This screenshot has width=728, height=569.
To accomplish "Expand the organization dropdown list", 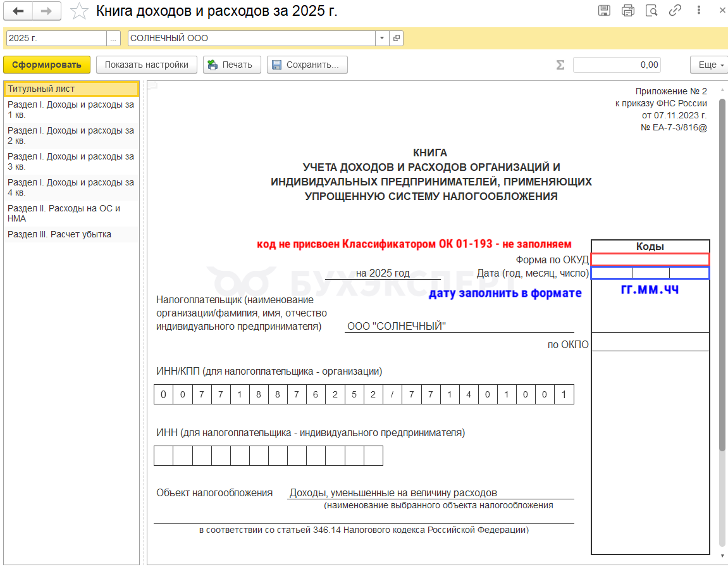I will point(382,39).
